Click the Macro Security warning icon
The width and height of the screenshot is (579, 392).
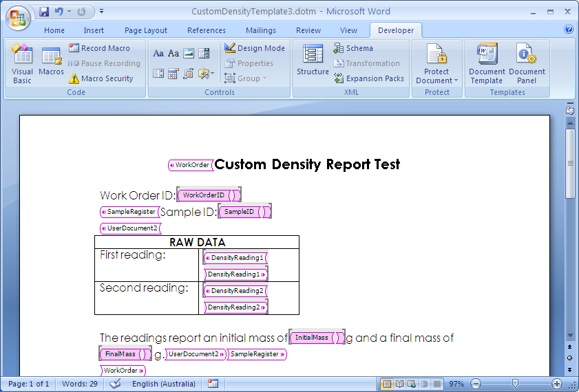point(74,79)
